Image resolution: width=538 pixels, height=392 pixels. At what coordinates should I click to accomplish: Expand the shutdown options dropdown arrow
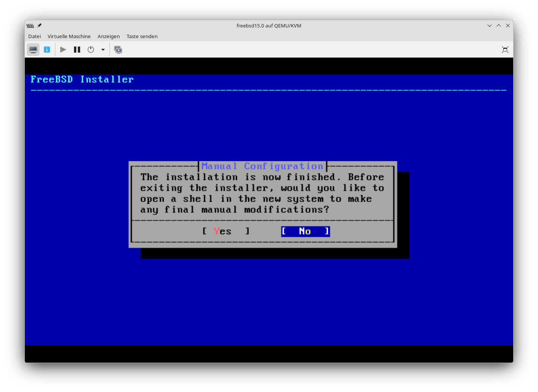pyautogui.click(x=103, y=50)
